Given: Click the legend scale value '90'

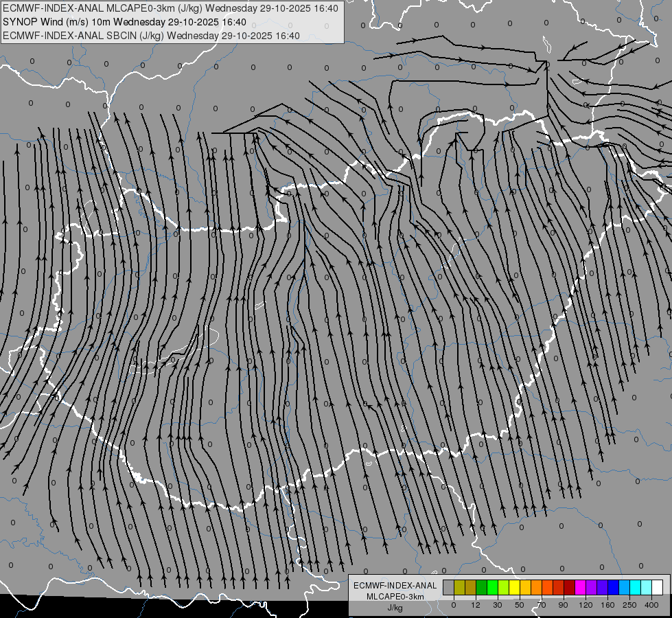Looking at the screenshot, I should pos(563,605).
